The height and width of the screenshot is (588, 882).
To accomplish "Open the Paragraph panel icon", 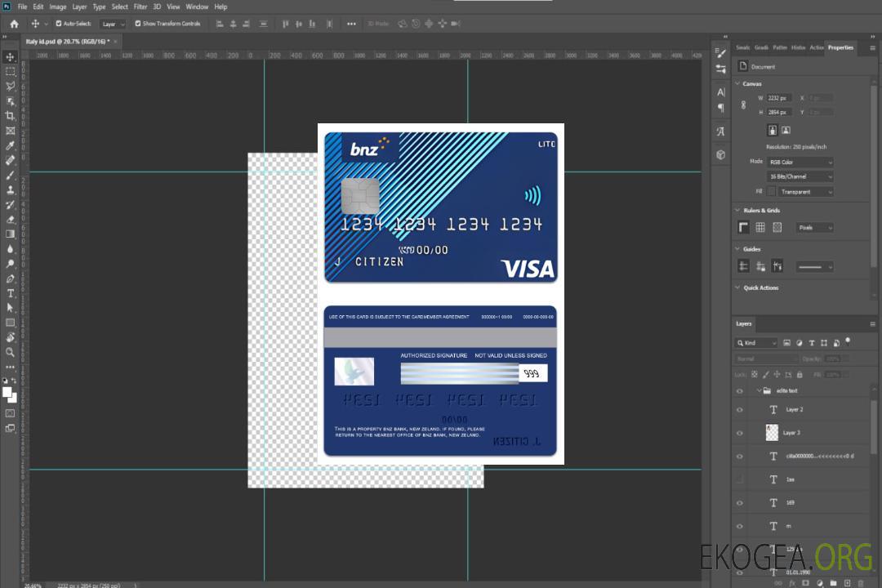I will click(720, 108).
